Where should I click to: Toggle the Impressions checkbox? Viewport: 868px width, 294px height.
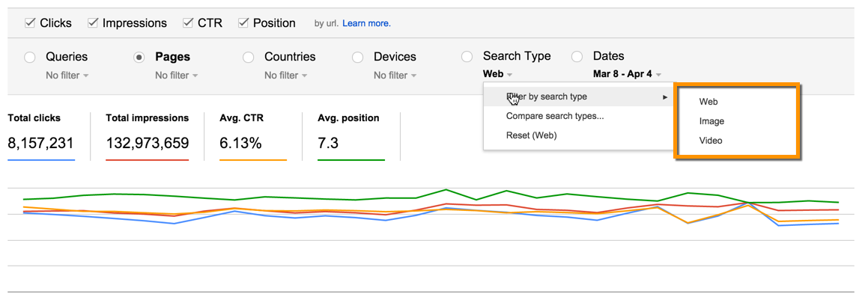(93, 23)
